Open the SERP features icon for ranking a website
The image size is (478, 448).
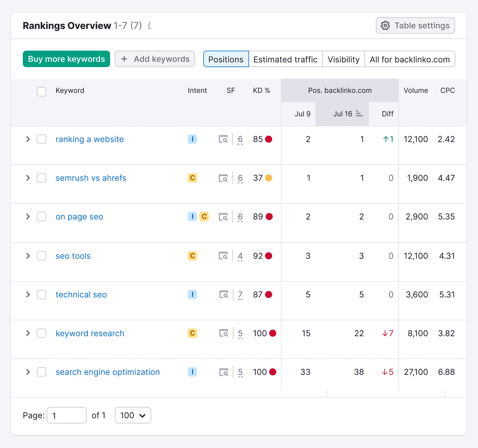point(224,139)
